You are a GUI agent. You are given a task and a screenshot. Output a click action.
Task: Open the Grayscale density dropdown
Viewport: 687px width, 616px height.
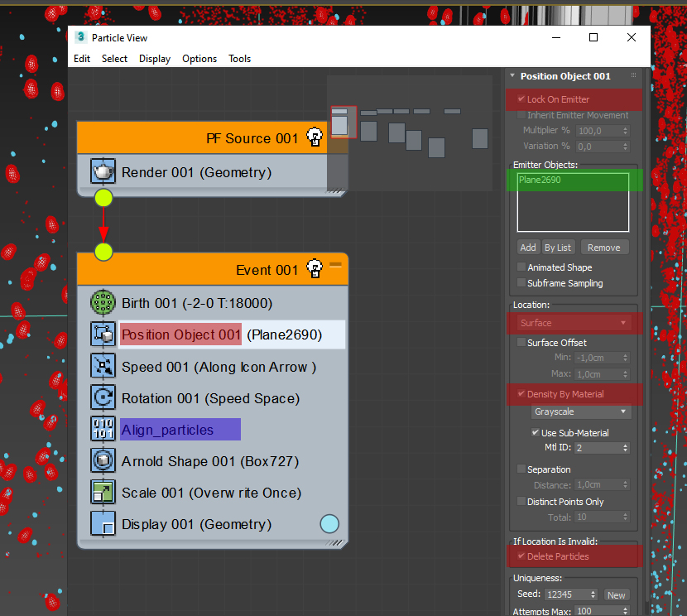[x=581, y=411]
